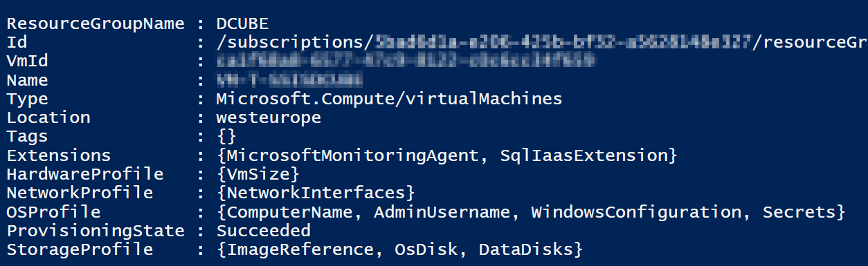Click NetworkInterfaces in NetworkProfile

tap(316, 192)
